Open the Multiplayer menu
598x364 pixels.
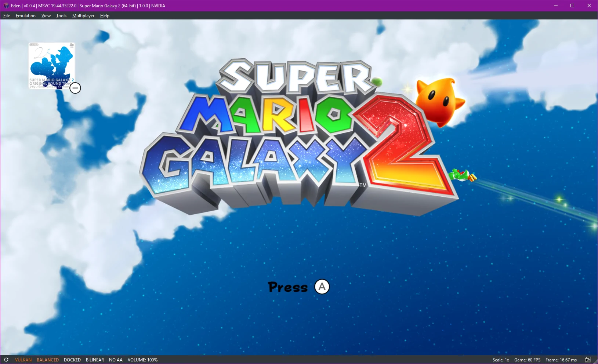coord(83,16)
